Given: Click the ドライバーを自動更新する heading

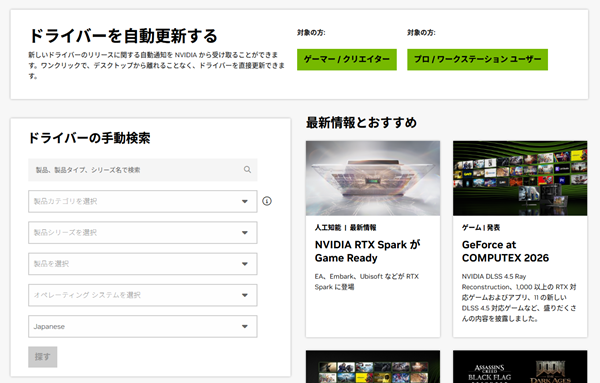Looking at the screenshot, I should (123, 36).
